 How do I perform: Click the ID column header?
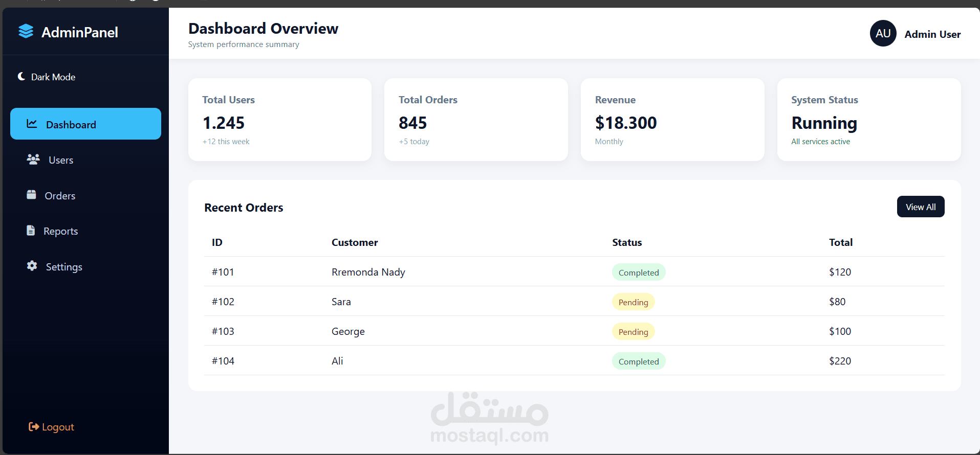click(x=217, y=242)
